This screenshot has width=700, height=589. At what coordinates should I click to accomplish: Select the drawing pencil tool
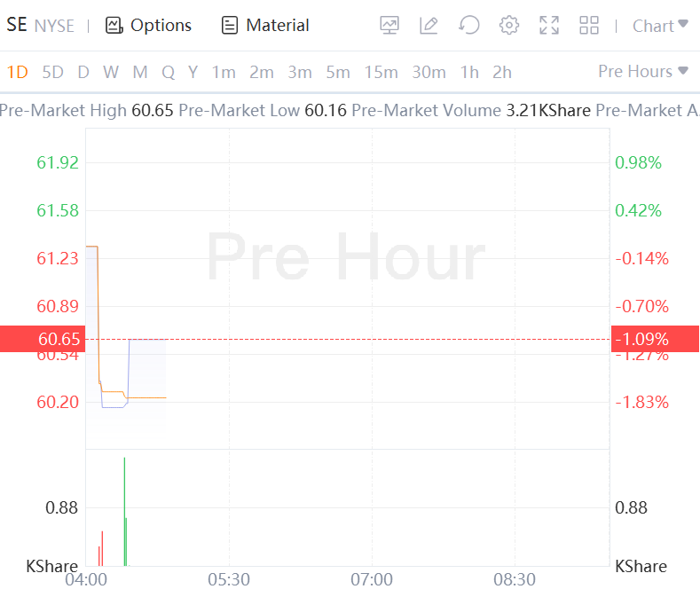429,26
